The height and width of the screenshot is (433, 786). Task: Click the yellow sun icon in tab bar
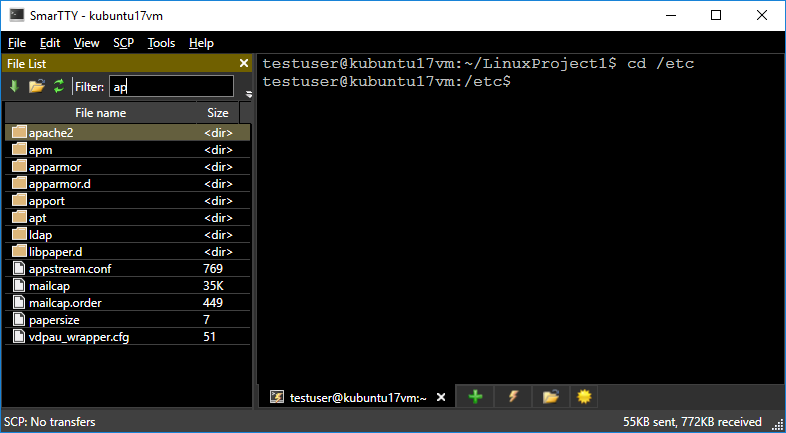[584, 397]
